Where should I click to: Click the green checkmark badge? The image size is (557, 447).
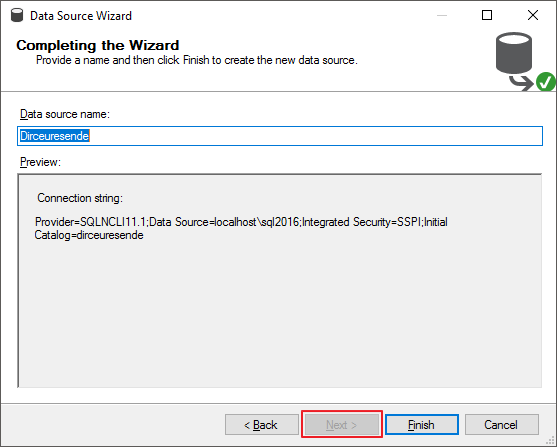(546, 82)
